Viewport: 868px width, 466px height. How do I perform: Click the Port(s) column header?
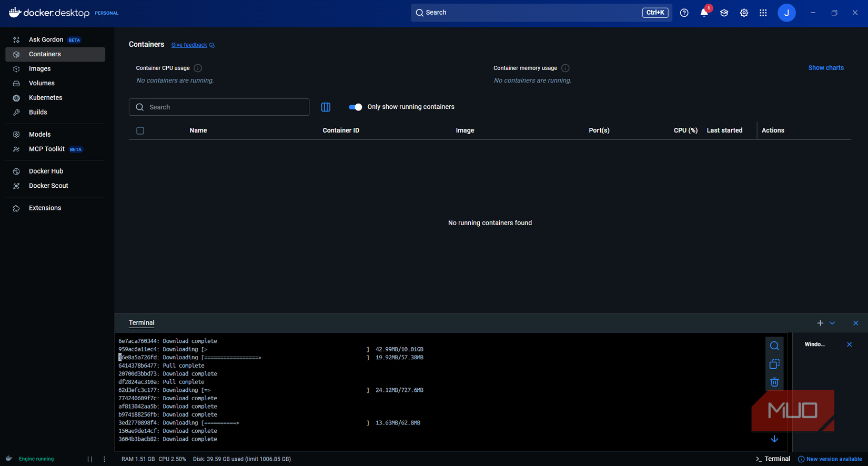(599, 130)
